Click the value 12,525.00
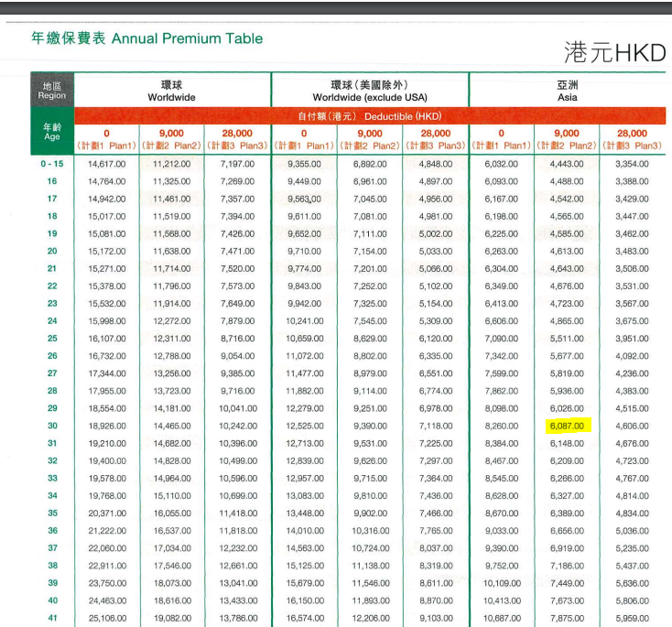This screenshot has height=627, width=672. [x=304, y=426]
